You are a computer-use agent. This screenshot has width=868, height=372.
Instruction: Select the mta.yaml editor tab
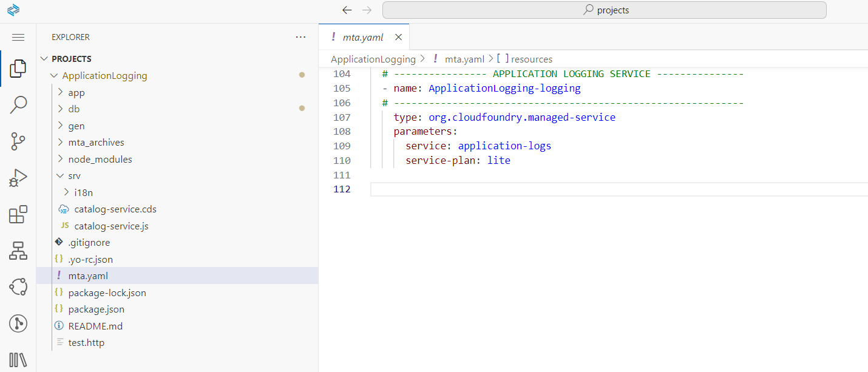pyautogui.click(x=362, y=37)
